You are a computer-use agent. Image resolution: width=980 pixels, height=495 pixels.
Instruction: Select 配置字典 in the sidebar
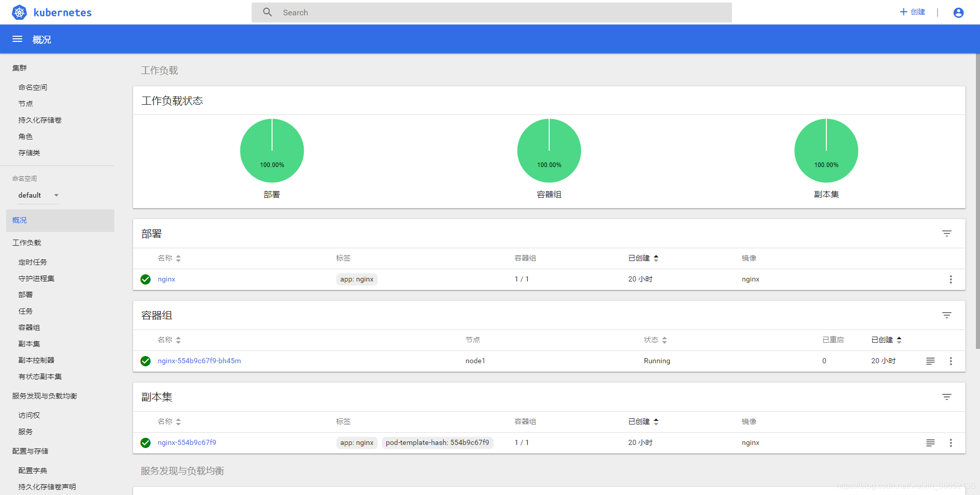pos(33,470)
